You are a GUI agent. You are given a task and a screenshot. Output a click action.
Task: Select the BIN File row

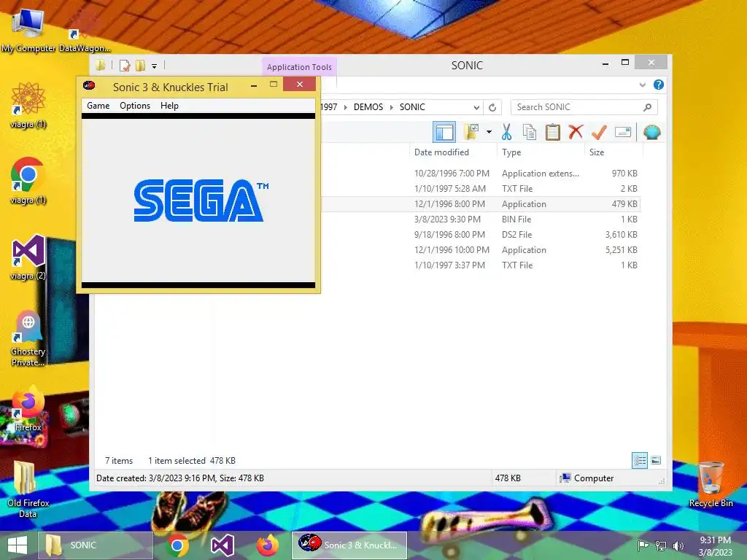(x=480, y=219)
